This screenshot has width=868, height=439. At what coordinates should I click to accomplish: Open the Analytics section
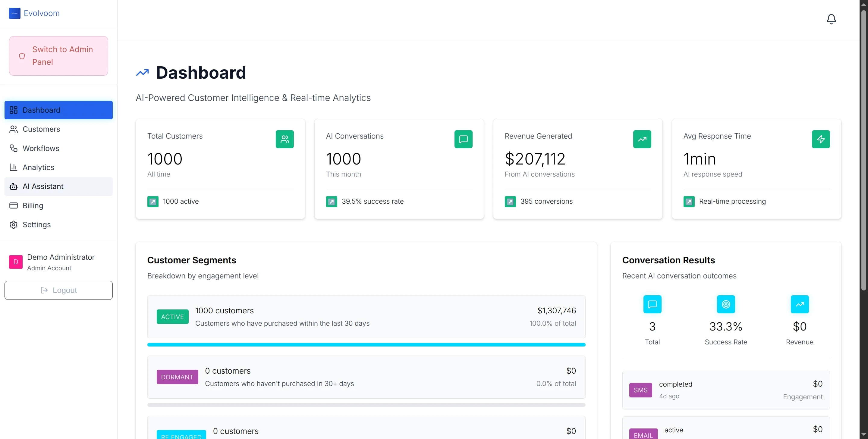38,168
